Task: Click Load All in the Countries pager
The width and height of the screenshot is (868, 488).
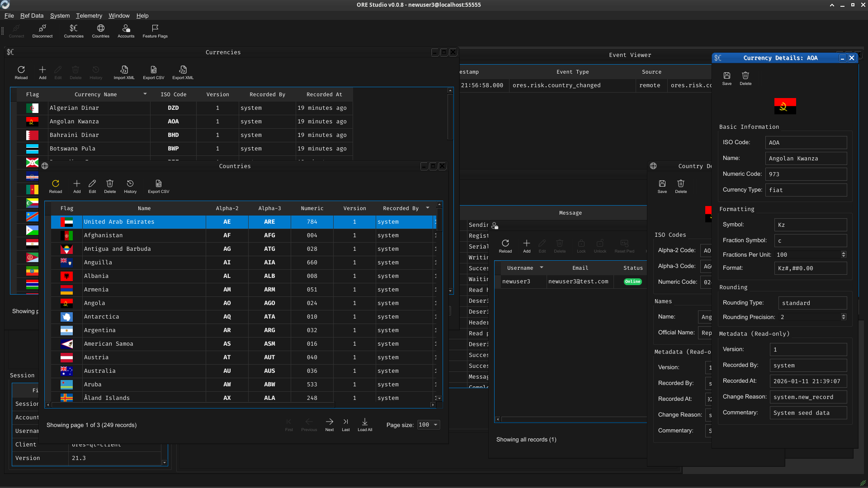Action: click(364, 423)
